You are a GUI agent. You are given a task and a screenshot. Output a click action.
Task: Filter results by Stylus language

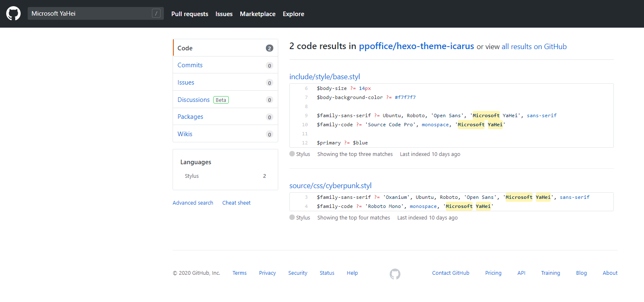tap(192, 176)
